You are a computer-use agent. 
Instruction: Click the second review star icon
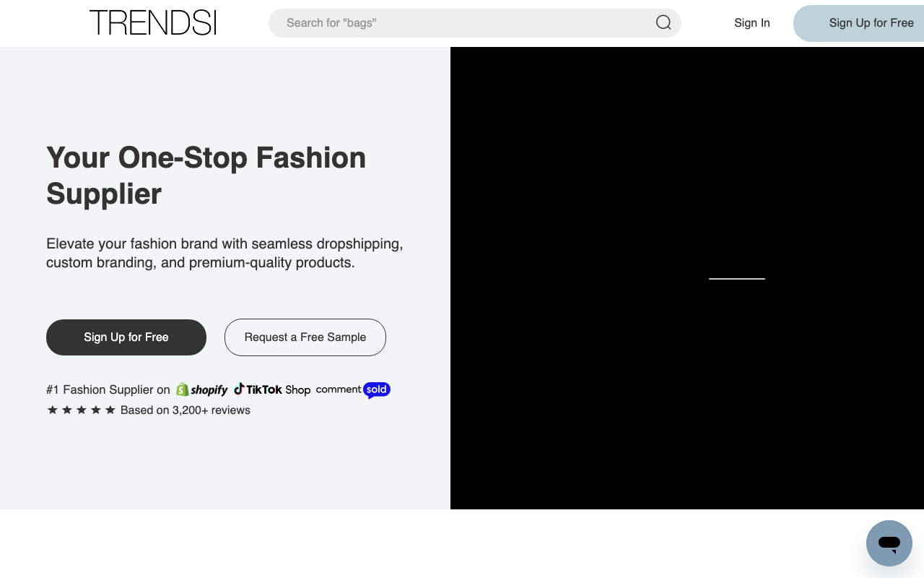(x=66, y=410)
